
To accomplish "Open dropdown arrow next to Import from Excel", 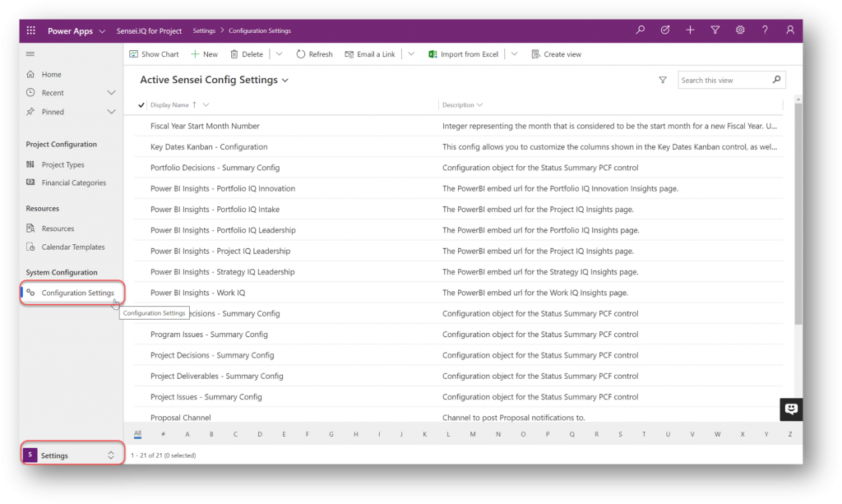I will pyautogui.click(x=515, y=54).
